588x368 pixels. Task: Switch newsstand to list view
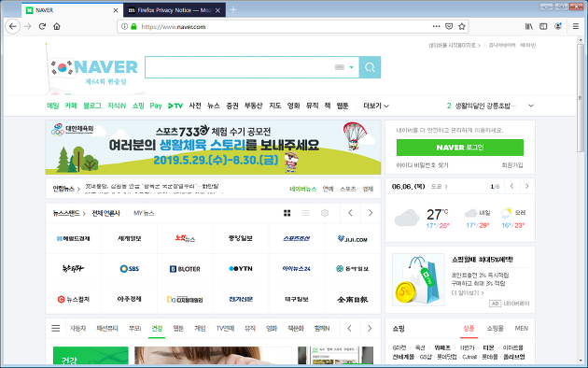coord(305,213)
